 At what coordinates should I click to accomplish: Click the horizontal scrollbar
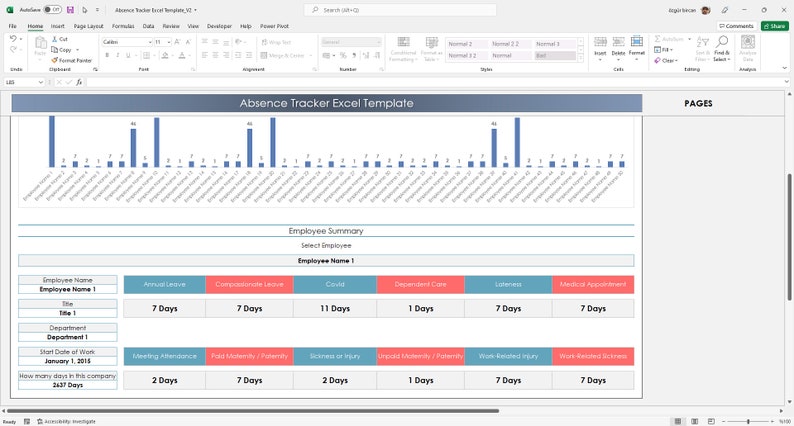tap(252, 411)
